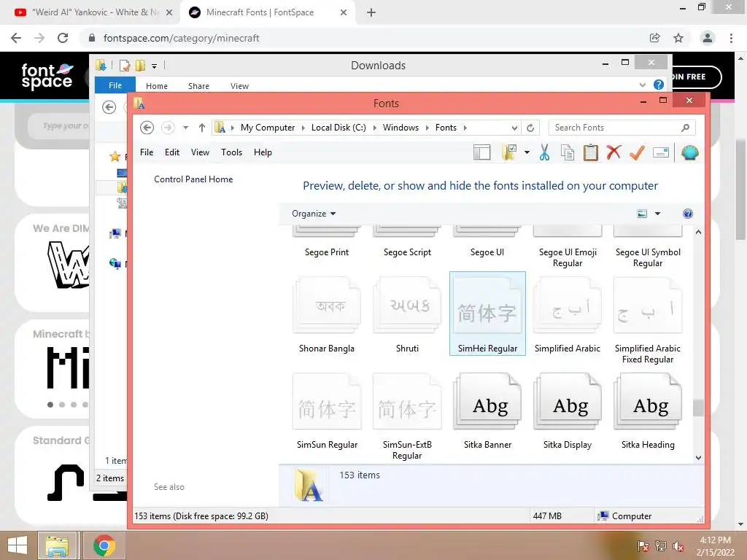The image size is (747, 560).
Task: Go back in Fonts window
Action: click(x=147, y=128)
